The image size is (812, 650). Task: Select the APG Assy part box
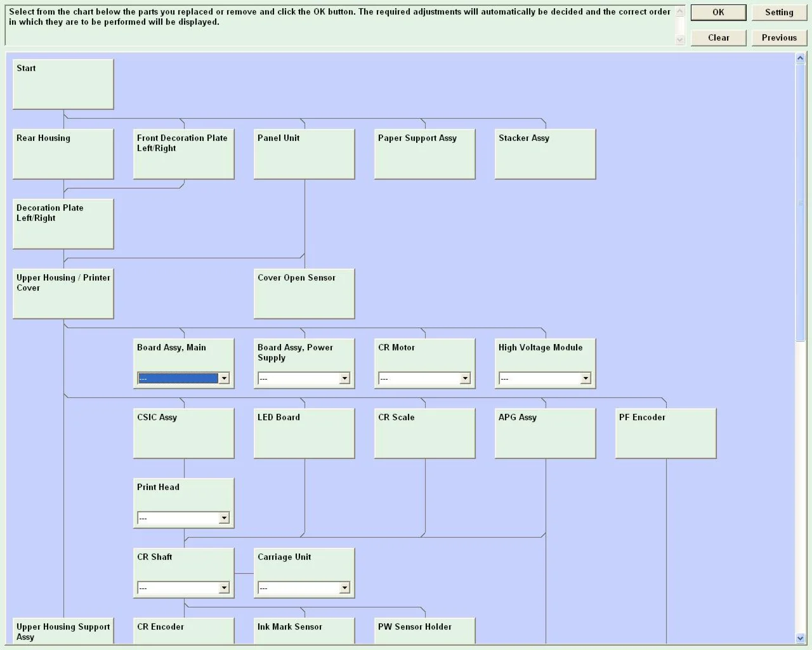click(546, 434)
